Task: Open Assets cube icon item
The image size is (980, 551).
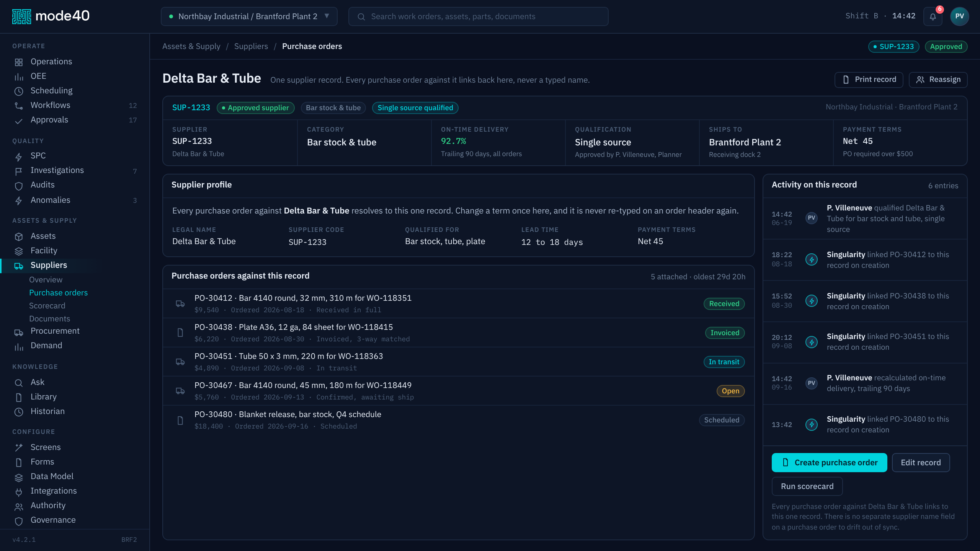Action: point(75,236)
